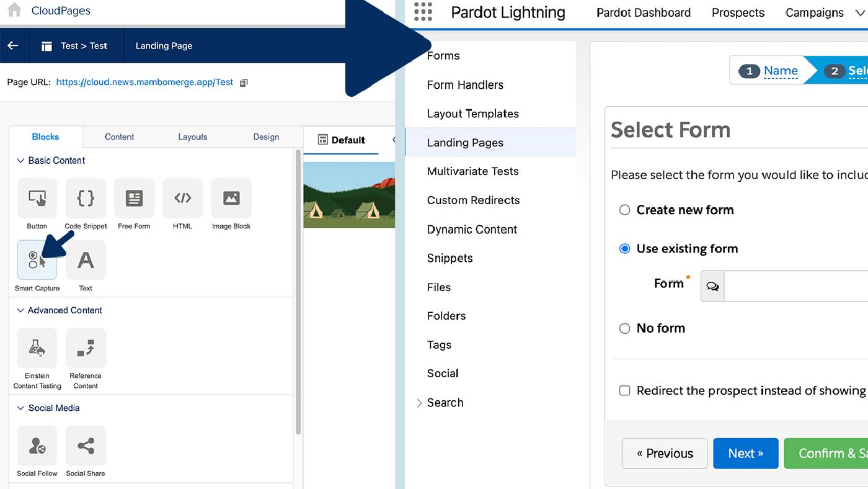Select the Smart Capture block icon
Screen dimensions: 868x489
(37, 260)
